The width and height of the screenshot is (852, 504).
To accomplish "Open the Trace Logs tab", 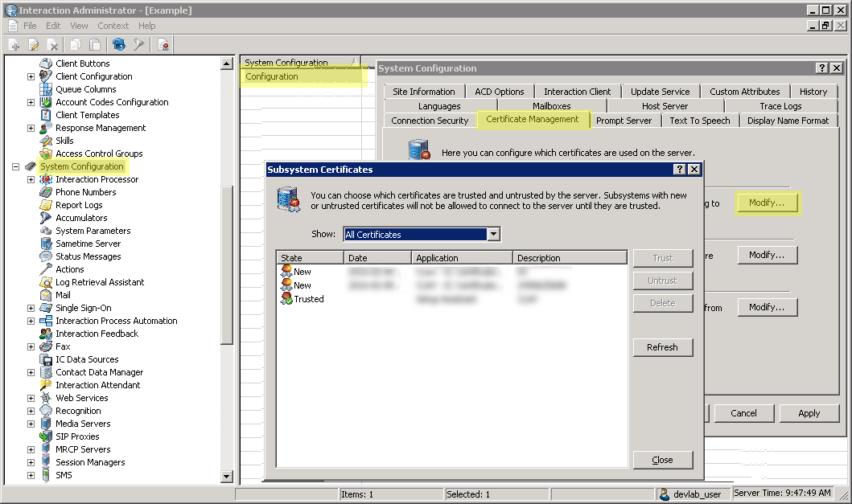I will (780, 106).
